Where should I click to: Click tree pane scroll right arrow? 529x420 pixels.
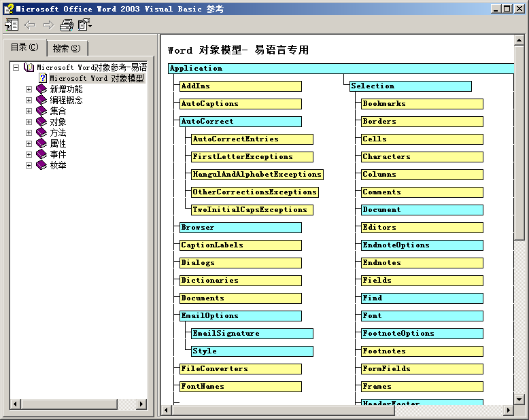pos(141,404)
